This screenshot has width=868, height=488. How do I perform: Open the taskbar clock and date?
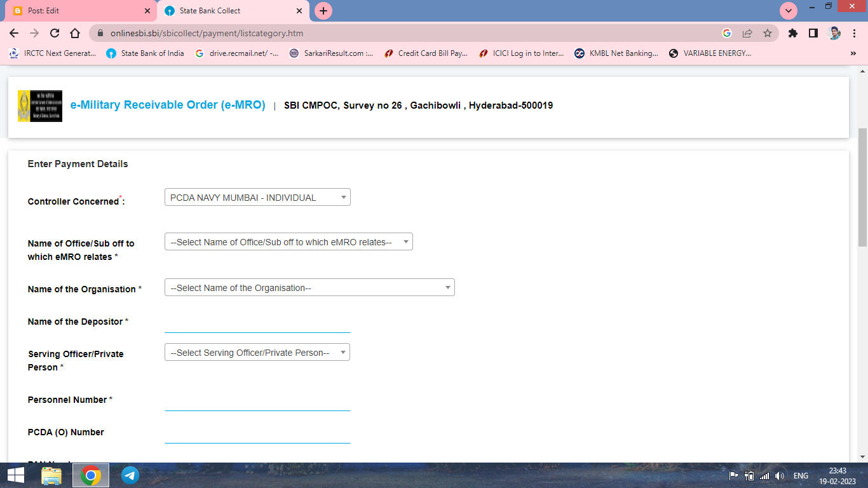pyautogui.click(x=837, y=475)
